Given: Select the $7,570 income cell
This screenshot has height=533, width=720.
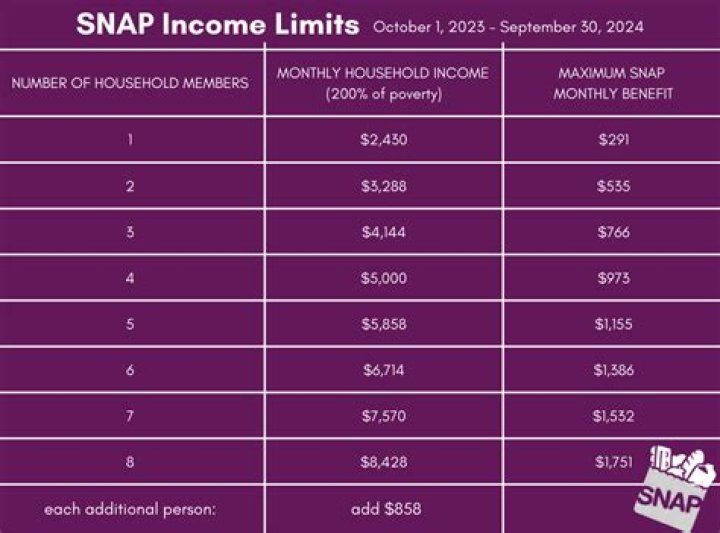Looking at the screenshot, I should pos(384,417).
